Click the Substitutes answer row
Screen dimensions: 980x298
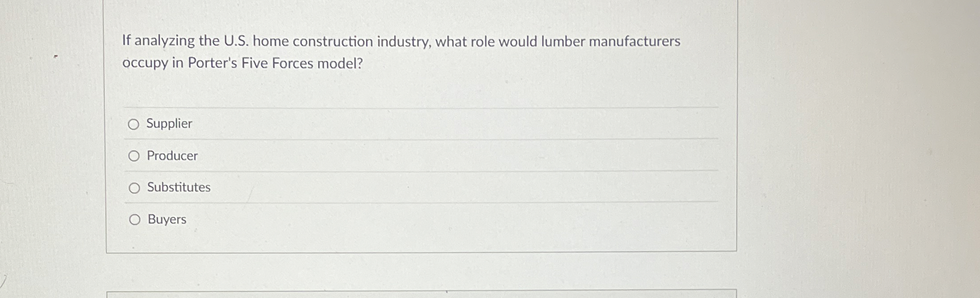pos(356,188)
